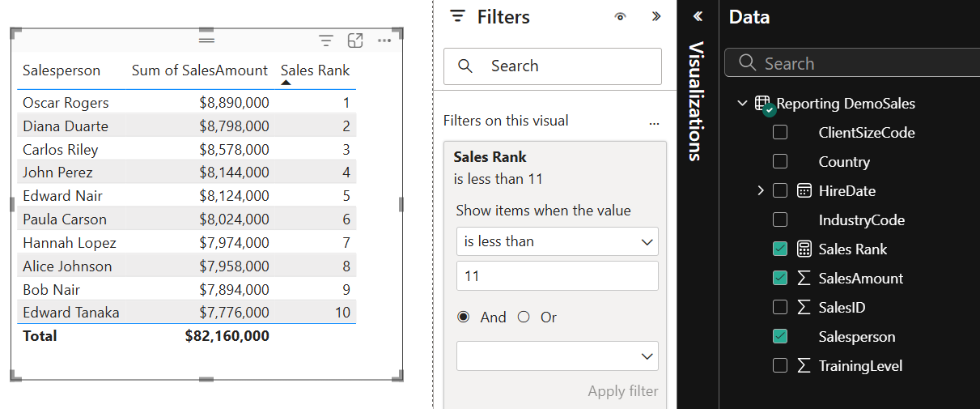
Task: Sort by Sum of SalesAmount column header
Action: [200, 70]
